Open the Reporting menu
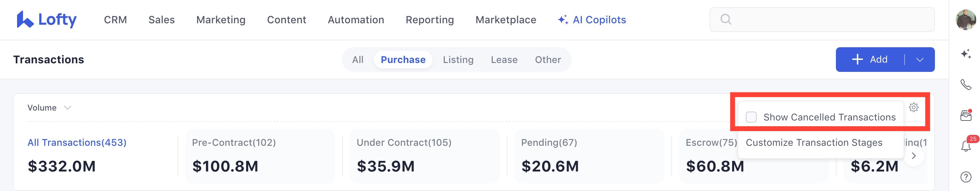 click(430, 20)
